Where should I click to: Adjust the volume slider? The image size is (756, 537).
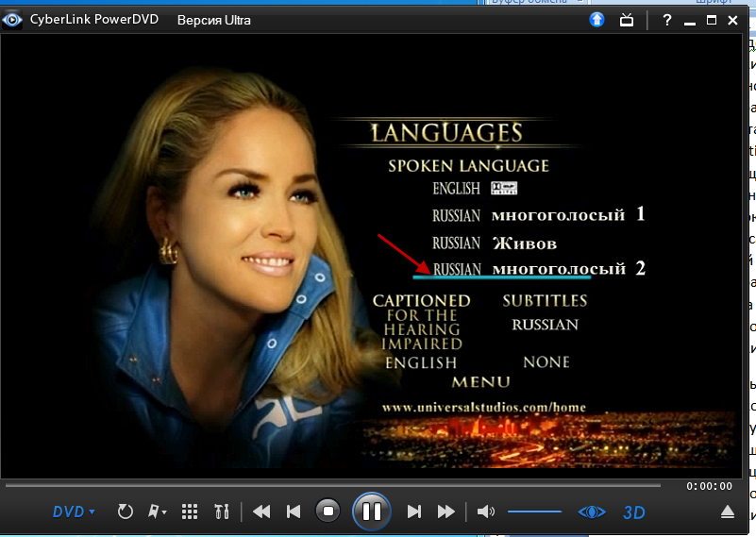pos(535,512)
